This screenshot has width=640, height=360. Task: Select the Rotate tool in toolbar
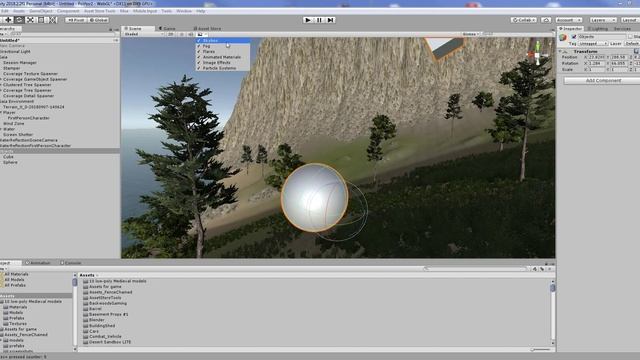[x=19, y=20]
